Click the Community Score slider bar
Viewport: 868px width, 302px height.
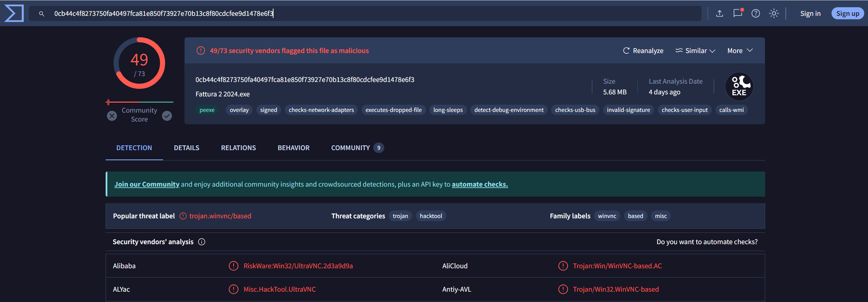coord(139,102)
